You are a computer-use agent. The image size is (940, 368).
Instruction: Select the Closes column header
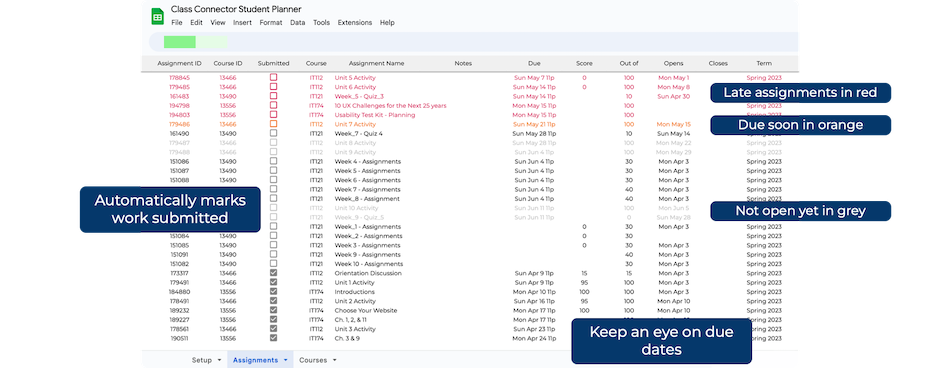tap(718, 64)
